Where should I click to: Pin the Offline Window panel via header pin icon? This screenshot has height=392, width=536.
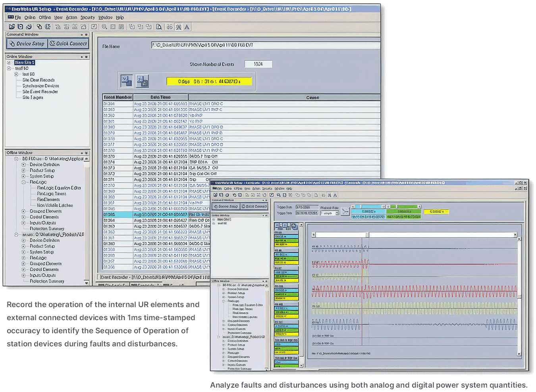coord(82,153)
